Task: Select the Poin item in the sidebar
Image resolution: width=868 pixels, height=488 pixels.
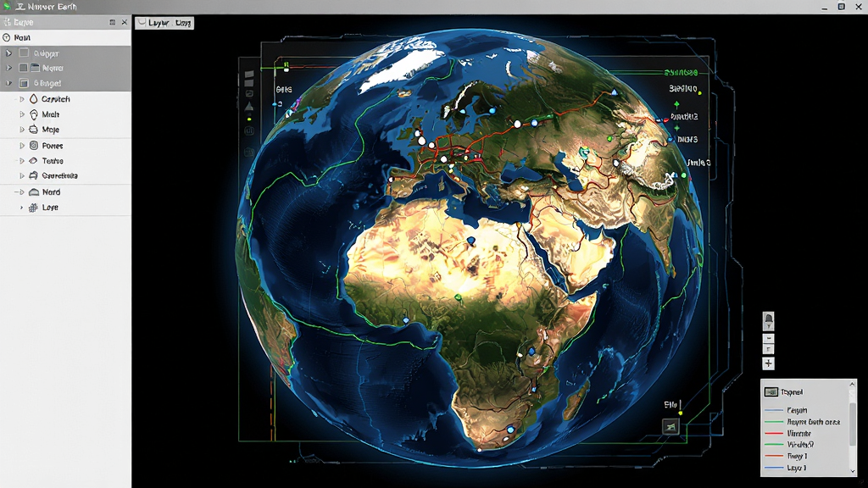Action: point(65,37)
